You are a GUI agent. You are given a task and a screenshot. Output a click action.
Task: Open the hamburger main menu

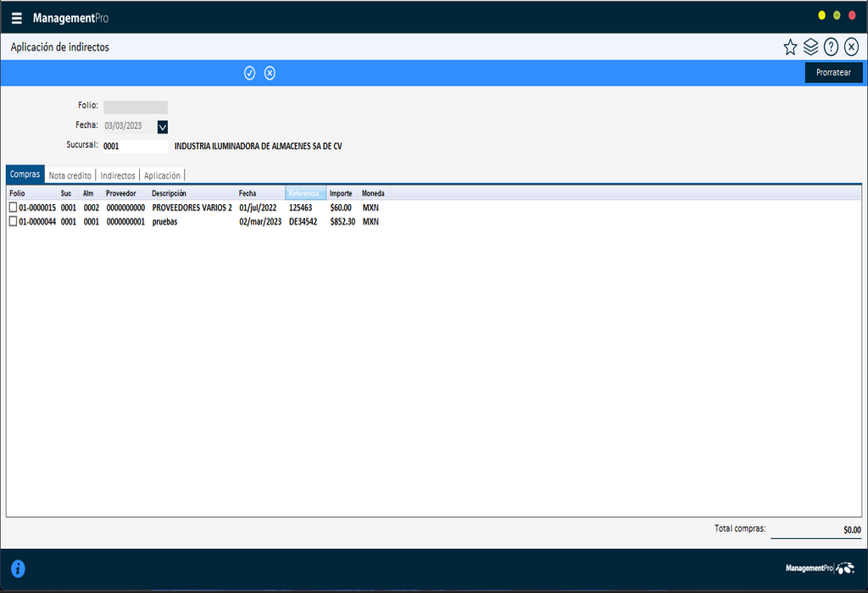pos(17,18)
